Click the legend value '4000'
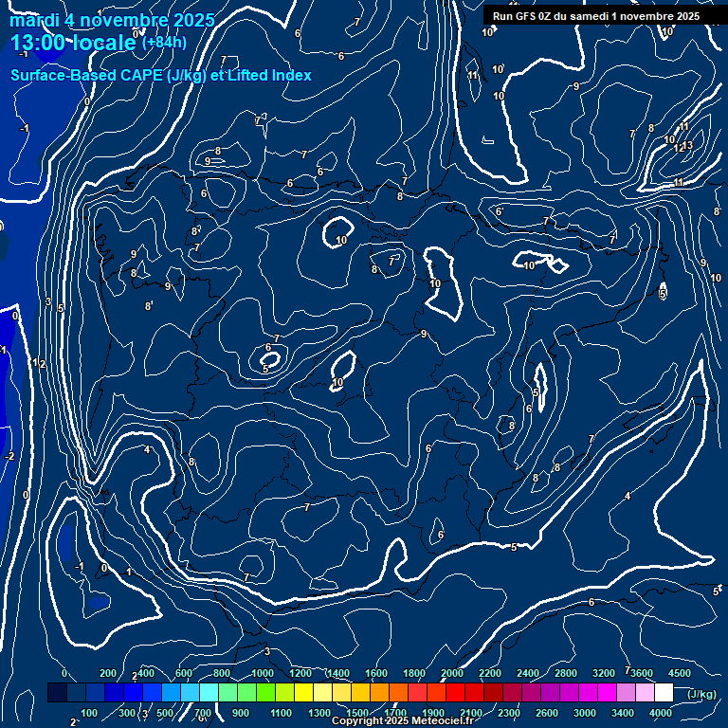728x728 pixels. [x=660, y=713]
